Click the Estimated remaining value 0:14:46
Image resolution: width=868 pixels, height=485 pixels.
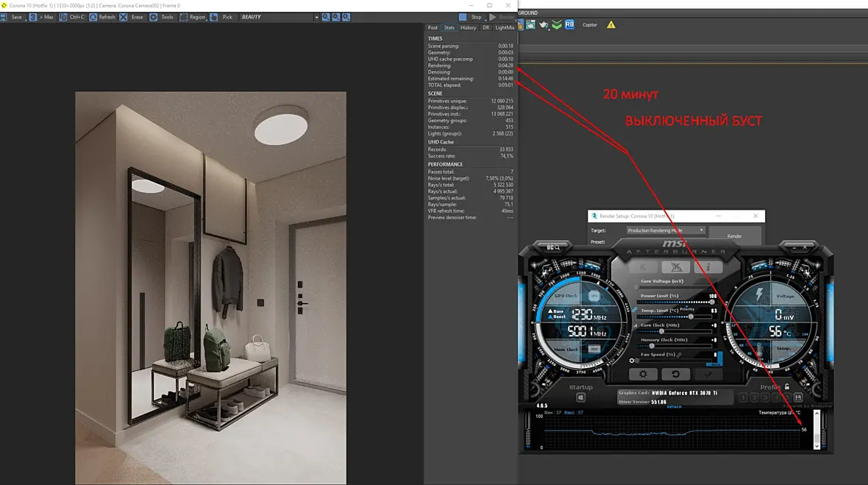click(505, 79)
